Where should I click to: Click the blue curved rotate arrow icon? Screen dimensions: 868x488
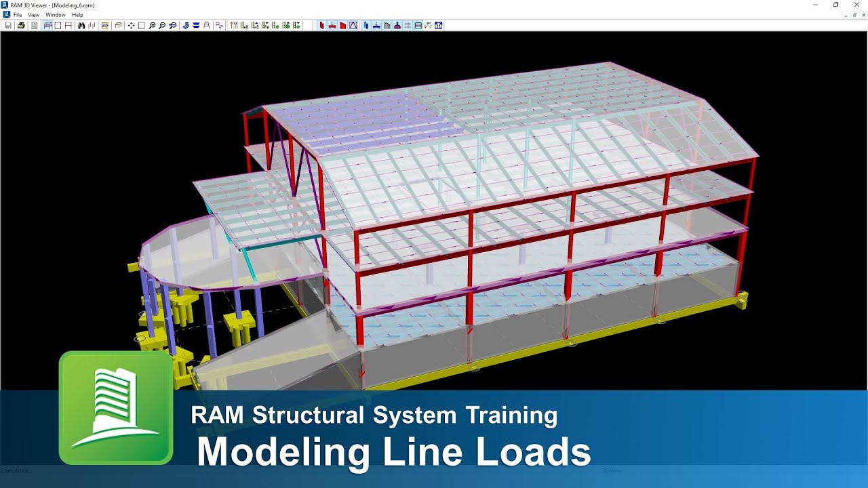coord(186,26)
